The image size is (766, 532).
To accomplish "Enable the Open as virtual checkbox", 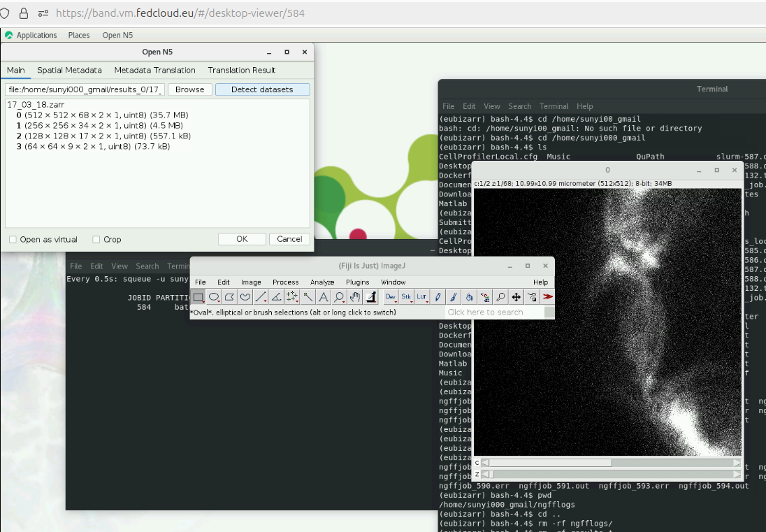I will tap(13, 239).
